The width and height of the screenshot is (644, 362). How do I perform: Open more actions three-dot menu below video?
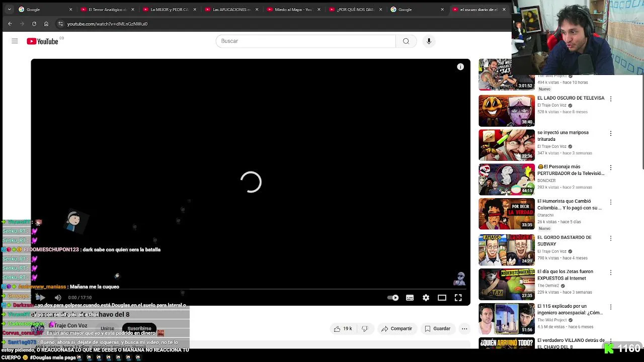pyautogui.click(x=464, y=329)
